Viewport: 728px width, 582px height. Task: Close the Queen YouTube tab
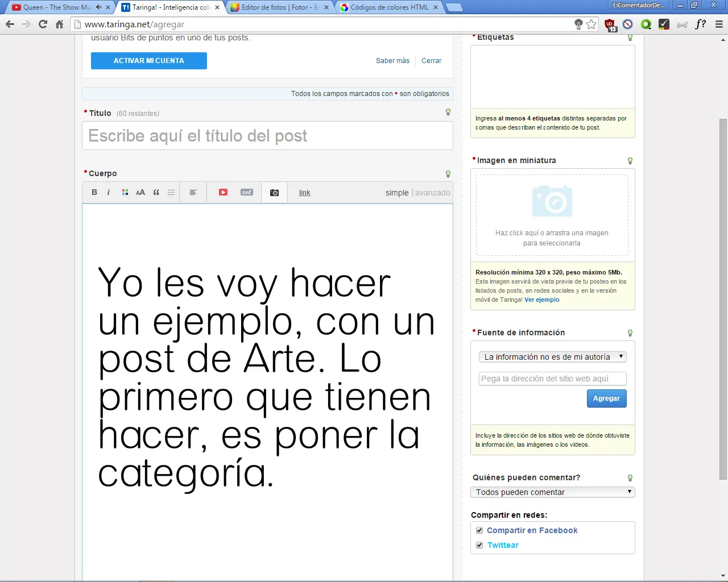(x=108, y=7)
